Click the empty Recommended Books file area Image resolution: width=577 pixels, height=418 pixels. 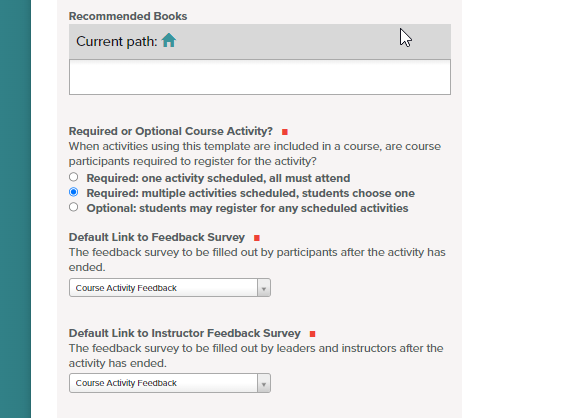point(260,77)
